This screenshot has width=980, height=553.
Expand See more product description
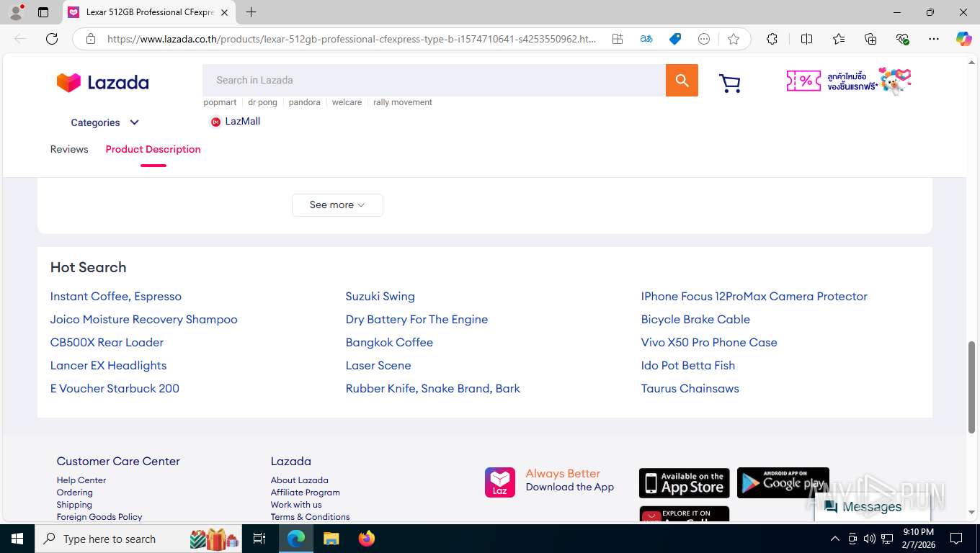337,205
